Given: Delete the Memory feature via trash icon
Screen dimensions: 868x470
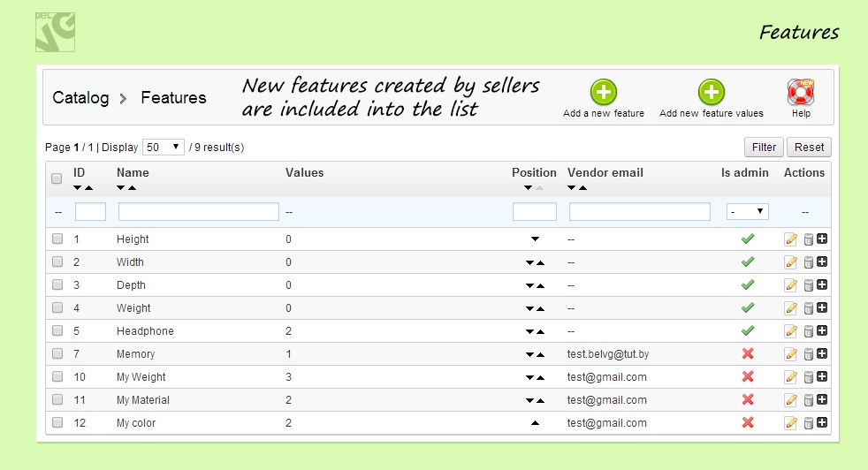Looking at the screenshot, I should pos(808,354).
